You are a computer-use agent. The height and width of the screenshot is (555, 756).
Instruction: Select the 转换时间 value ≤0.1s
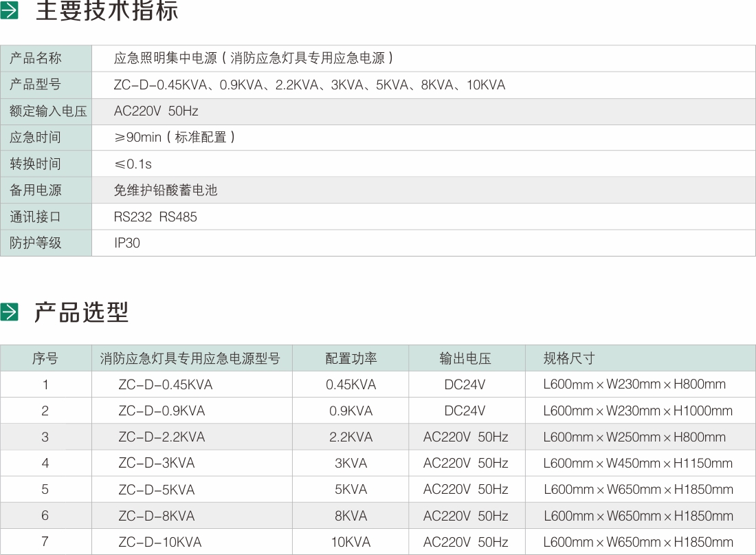click(x=133, y=164)
